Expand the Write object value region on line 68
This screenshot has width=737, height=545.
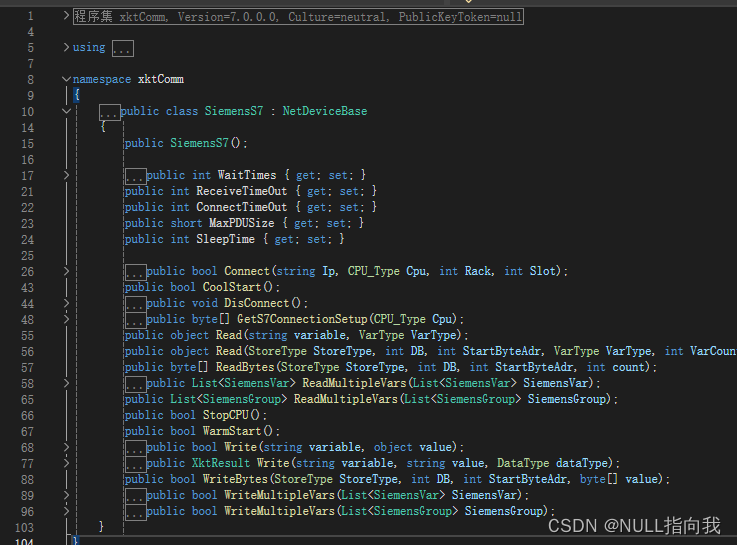[x=66, y=447]
